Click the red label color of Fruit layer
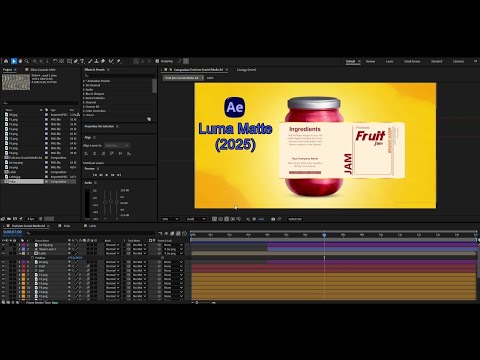The image size is (480, 360). [x=23, y=266]
